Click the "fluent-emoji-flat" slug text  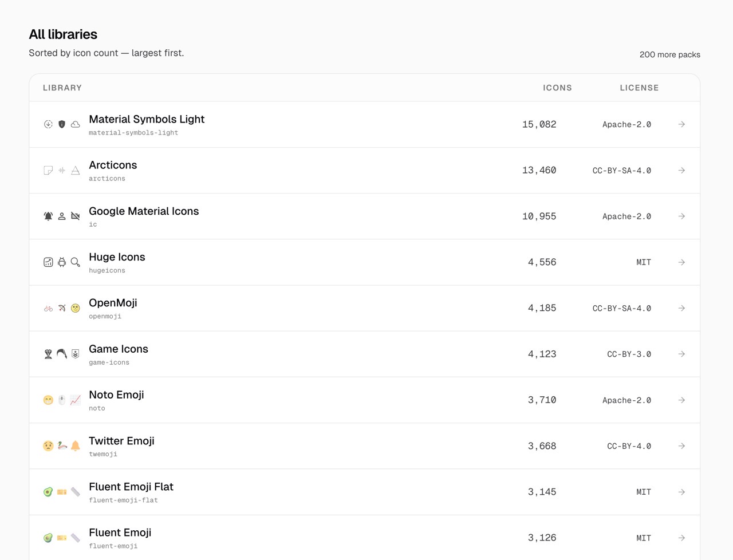pyautogui.click(x=123, y=500)
